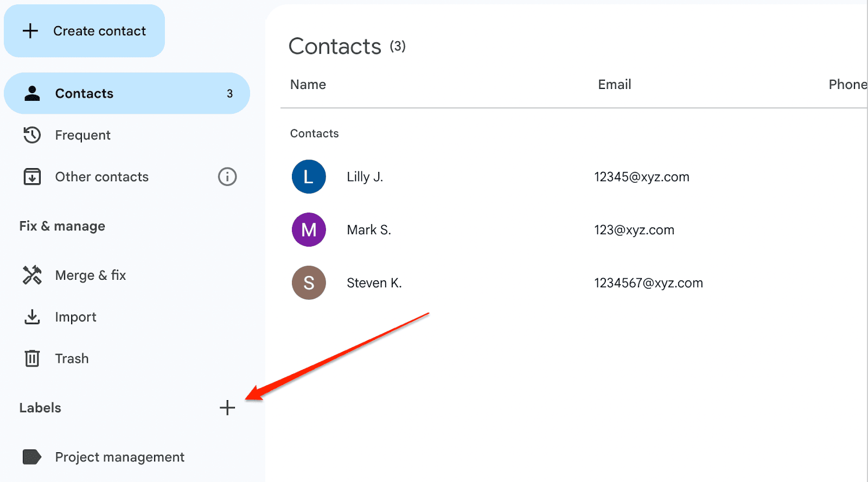Open Mark S.'s contact row
Screen dimensions: 868x482
[369, 229]
